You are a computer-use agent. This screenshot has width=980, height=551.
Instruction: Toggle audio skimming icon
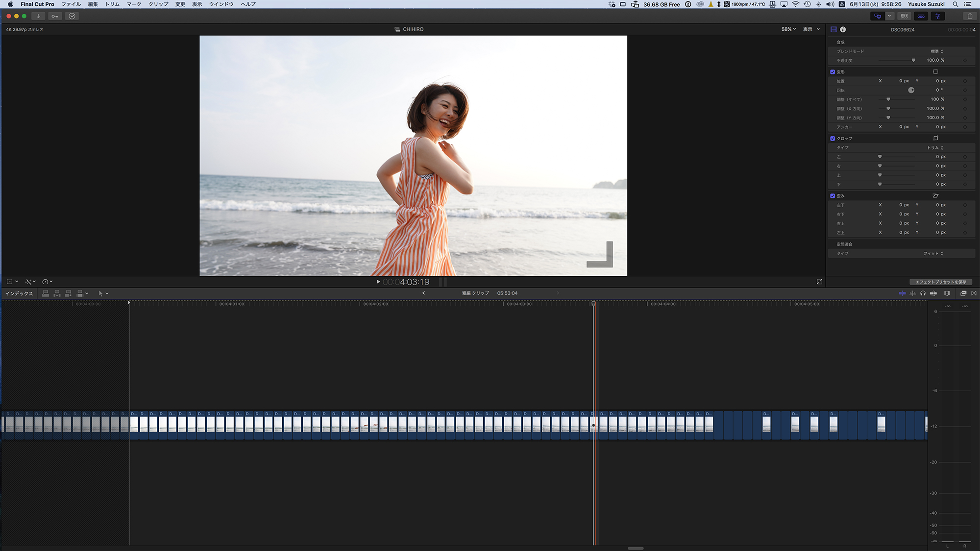[913, 293]
